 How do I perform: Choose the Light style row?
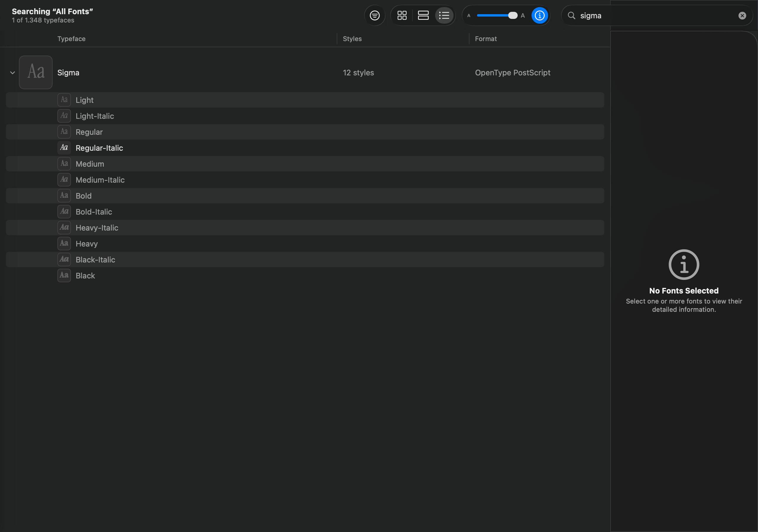[85, 100]
